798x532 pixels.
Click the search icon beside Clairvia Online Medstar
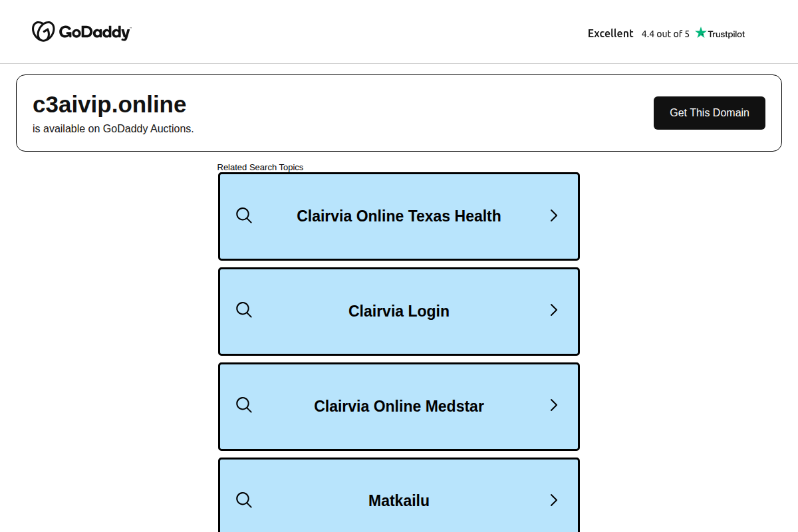(244, 405)
